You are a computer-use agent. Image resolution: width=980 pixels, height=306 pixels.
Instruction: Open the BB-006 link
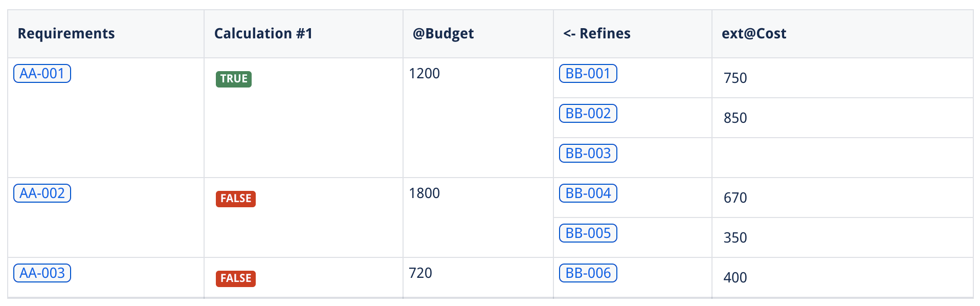pos(588,273)
